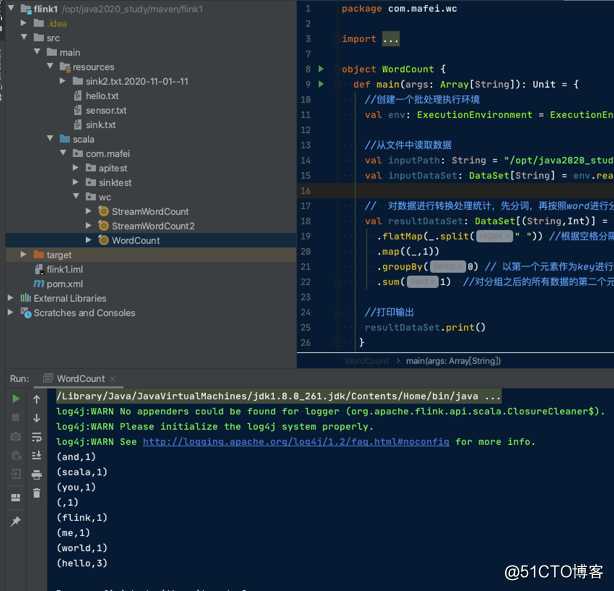Restore layout icon in Run panel
This screenshot has height=591, width=614.
coord(16,498)
